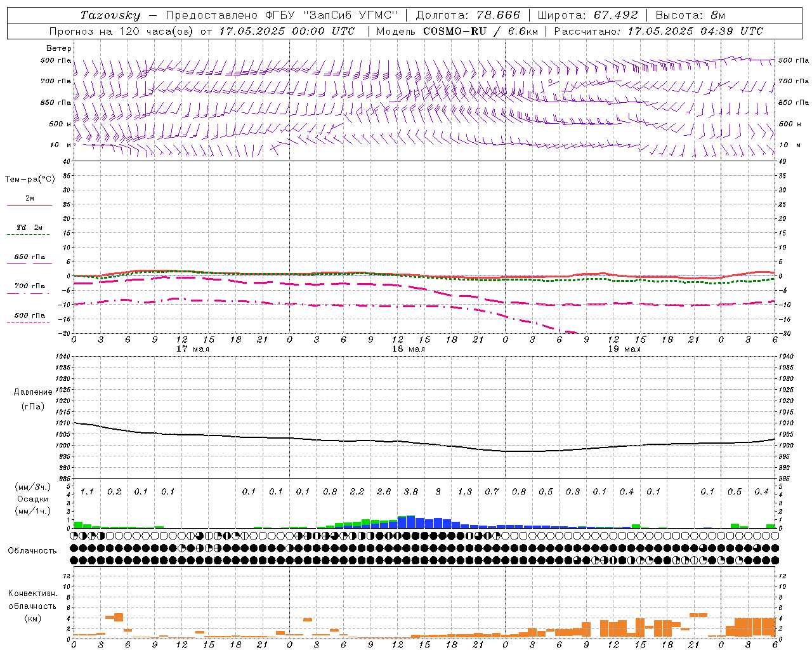Click the Широта: 67.492 latitude field
This screenshot has height=650, width=812.
click(587, 15)
